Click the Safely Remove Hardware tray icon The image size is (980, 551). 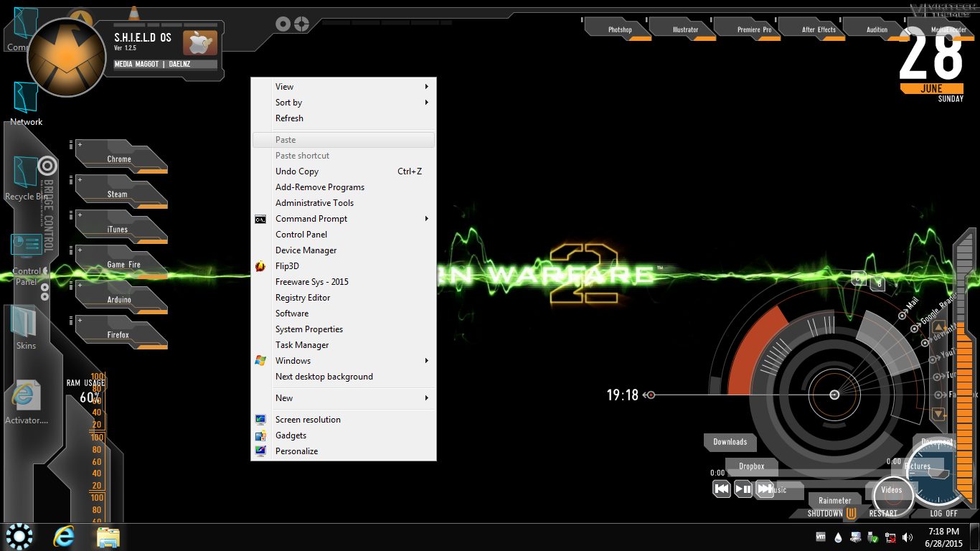[873, 537]
